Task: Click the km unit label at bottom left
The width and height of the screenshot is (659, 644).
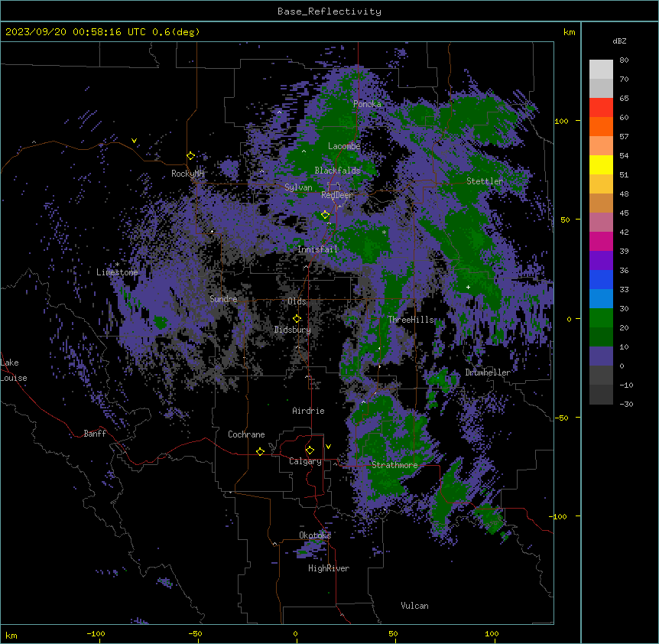Action: click(11, 636)
